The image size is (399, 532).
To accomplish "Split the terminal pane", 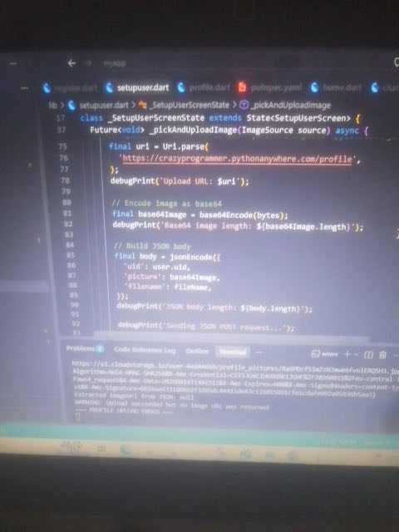I will (x=368, y=355).
